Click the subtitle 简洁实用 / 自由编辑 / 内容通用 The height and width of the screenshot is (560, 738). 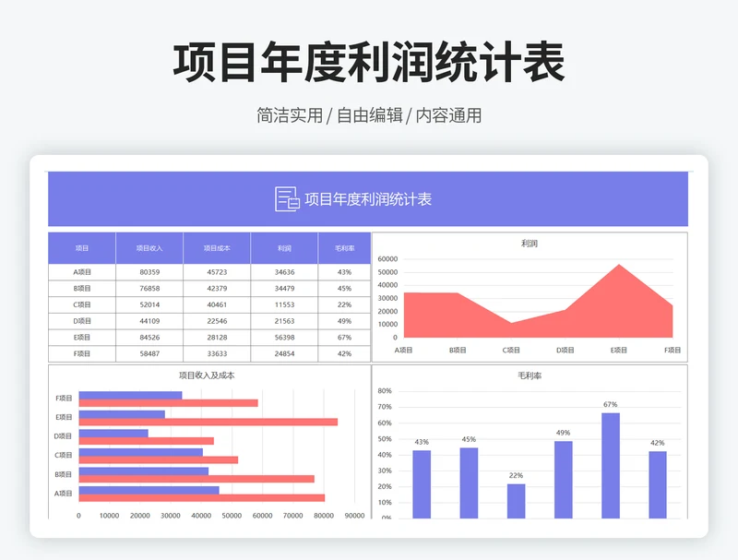pos(369,115)
